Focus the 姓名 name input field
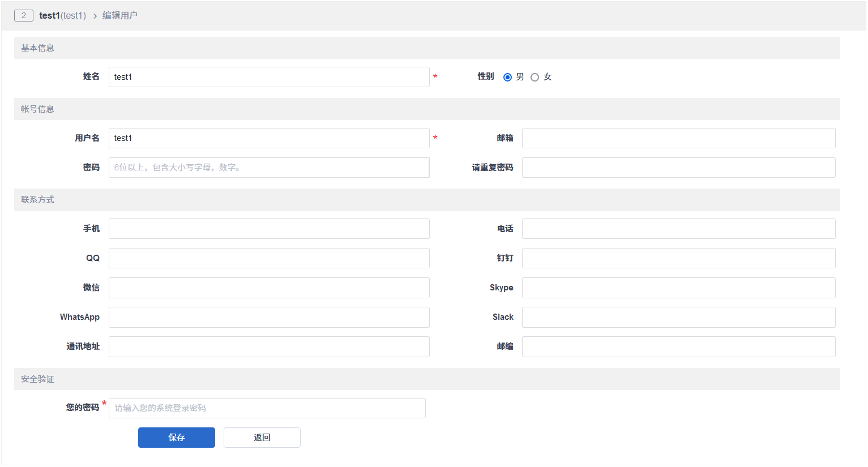The image size is (868, 467). pos(269,77)
